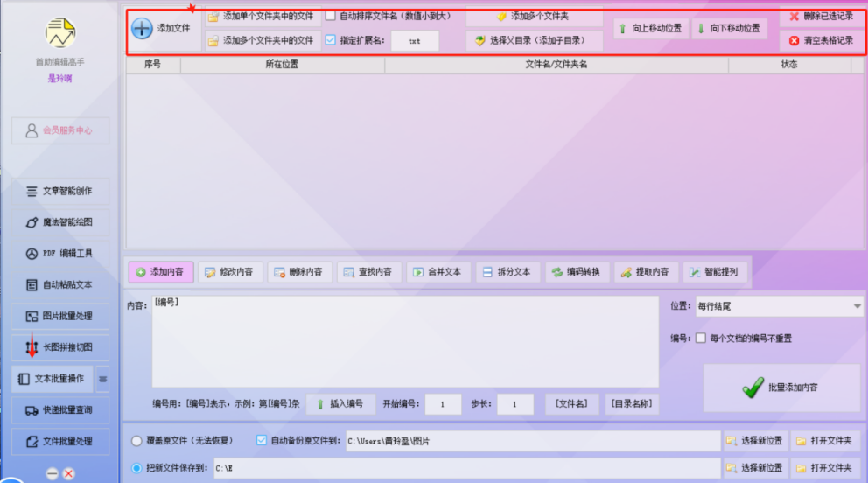The height and width of the screenshot is (483, 868).
Task: Click the start number input field
Action: pyautogui.click(x=443, y=404)
